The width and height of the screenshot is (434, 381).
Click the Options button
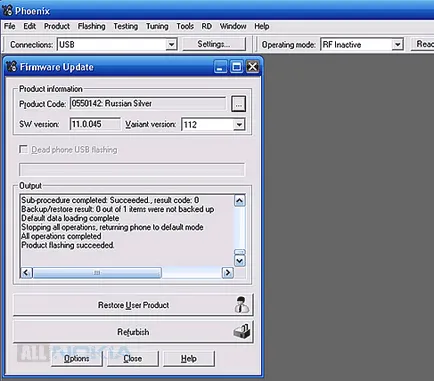point(77,358)
